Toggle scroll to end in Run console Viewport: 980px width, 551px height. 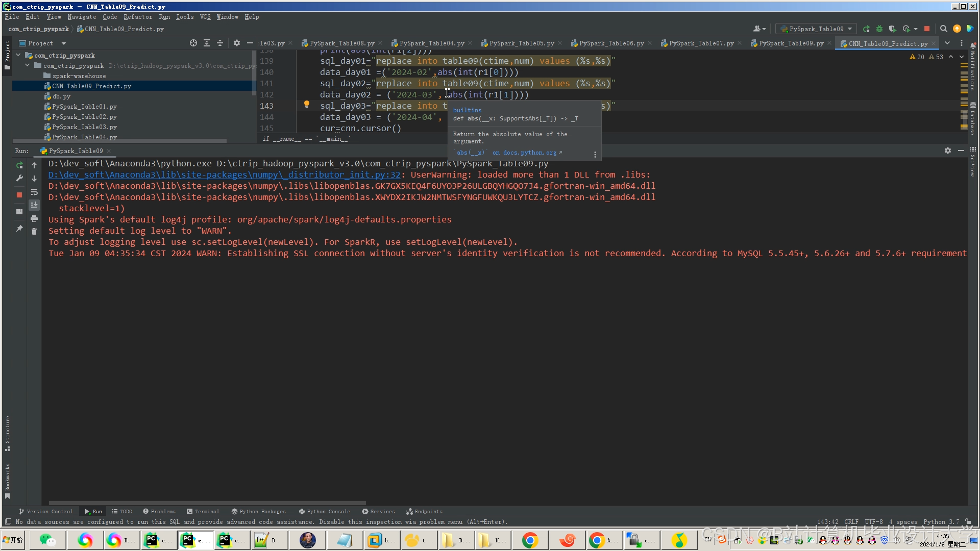point(34,205)
